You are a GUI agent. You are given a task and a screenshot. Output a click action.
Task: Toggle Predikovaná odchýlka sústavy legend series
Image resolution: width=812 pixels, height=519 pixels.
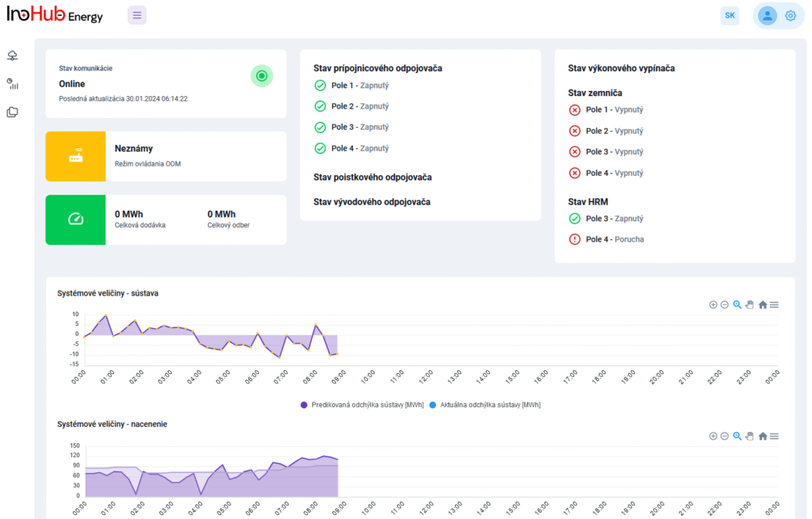coord(362,405)
